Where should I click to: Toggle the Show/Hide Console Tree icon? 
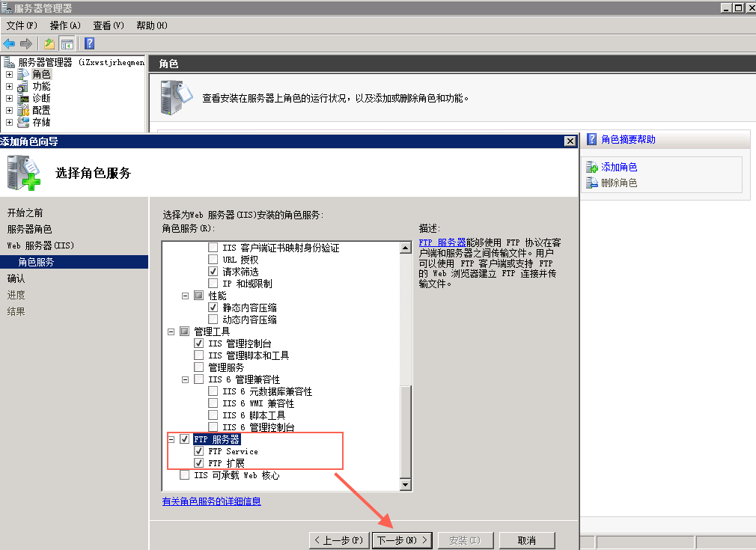tap(67, 43)
